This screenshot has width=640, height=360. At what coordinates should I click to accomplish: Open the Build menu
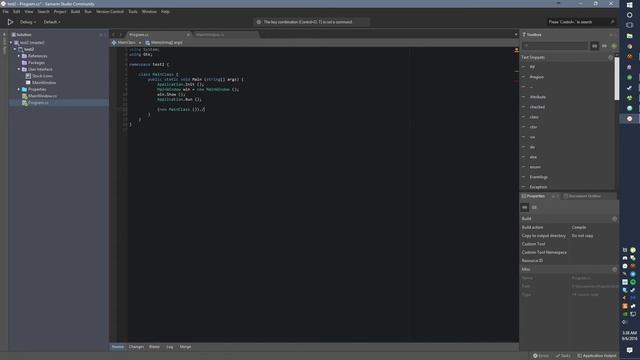pos(76,12)
